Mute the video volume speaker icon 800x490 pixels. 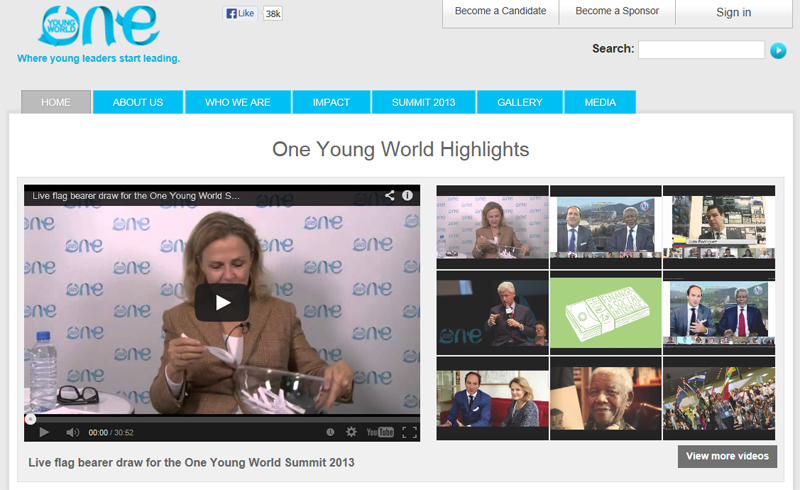point(72,432)
